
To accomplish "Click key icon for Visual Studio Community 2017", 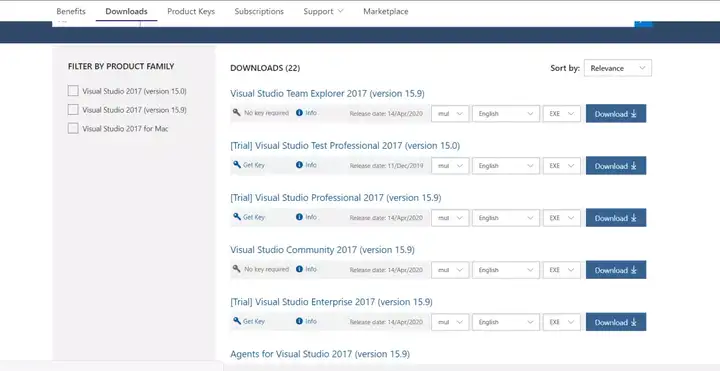I will (x=236, y=269).
